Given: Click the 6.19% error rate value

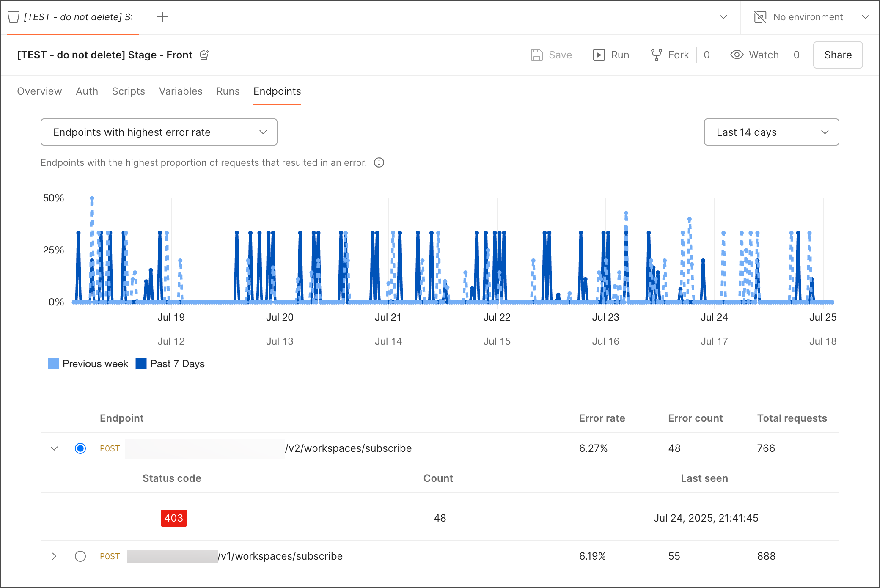Looking at the screenshot, I should click(x=592, y=556).
